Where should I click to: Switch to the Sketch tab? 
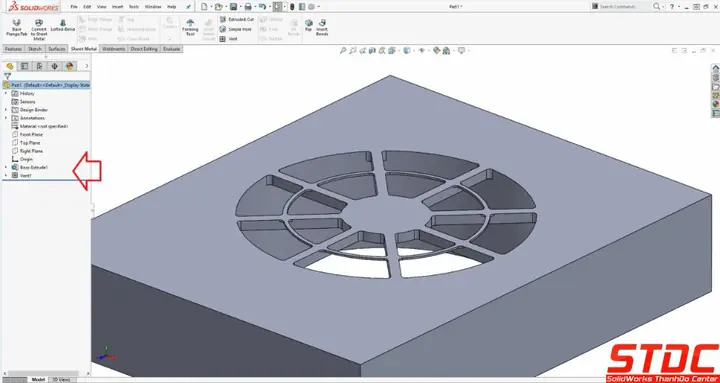click(35, 49)
